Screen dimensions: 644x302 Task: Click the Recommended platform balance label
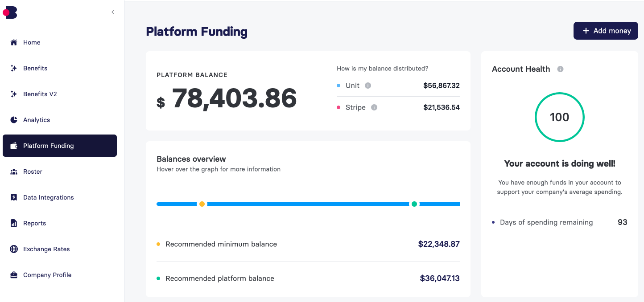[x=220, y=278]
